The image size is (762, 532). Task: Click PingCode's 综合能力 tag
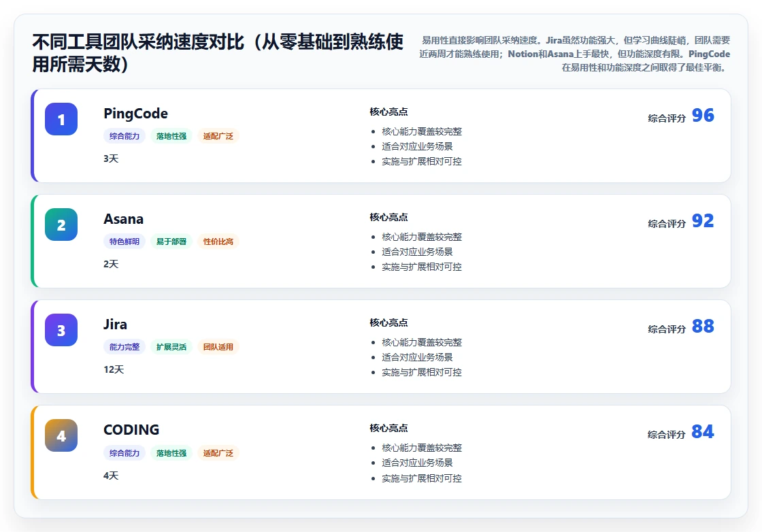click(x=125, y=136)
